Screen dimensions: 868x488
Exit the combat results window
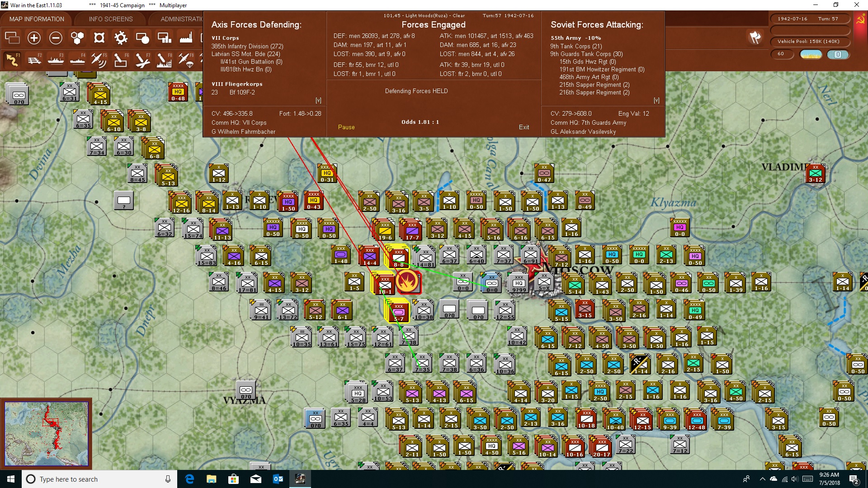pos(524,127)
